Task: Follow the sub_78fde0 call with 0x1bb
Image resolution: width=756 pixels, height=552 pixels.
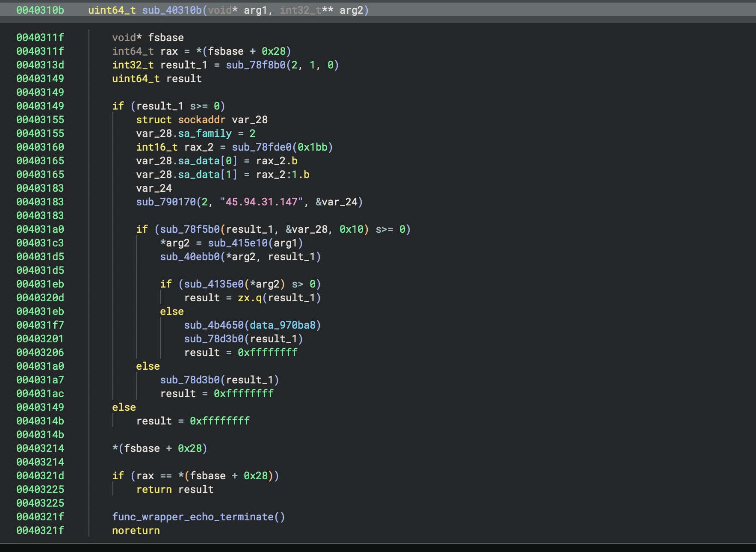Action: click(x=262, y=147)
